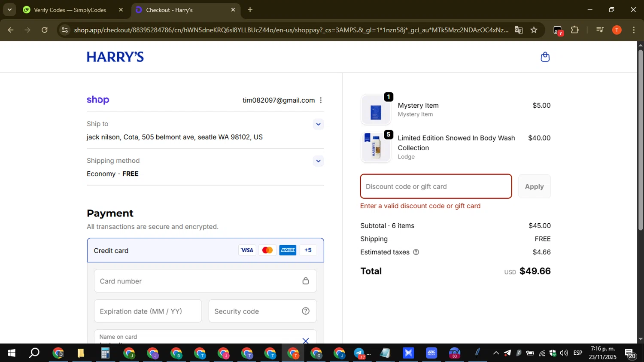Show hidden system tray icons
Screen dimensions: 644x362
(x=496, y=353)
